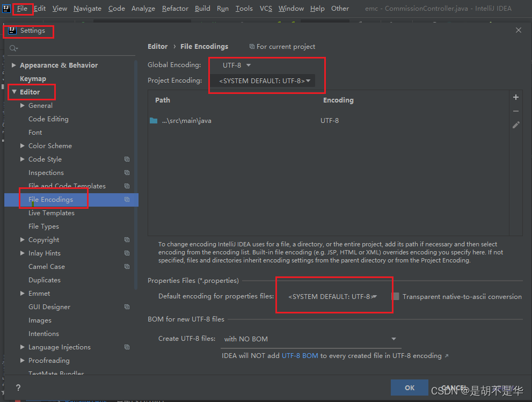Click the settings search magnifier icon
Screen dimensions: 532x402
pyautogui.click(x=13, y=48)
